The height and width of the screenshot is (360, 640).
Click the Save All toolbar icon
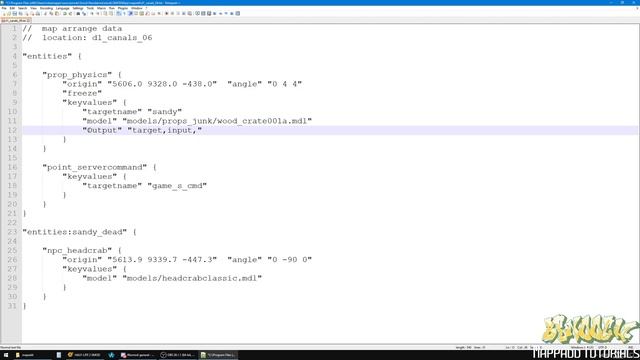[x=20, y=13]
